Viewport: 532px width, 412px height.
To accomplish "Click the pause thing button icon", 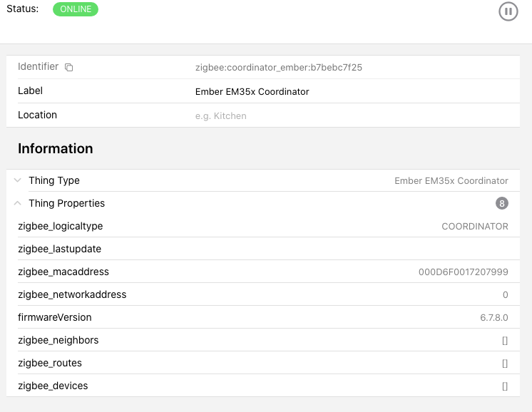I will [x=508, y=11].
